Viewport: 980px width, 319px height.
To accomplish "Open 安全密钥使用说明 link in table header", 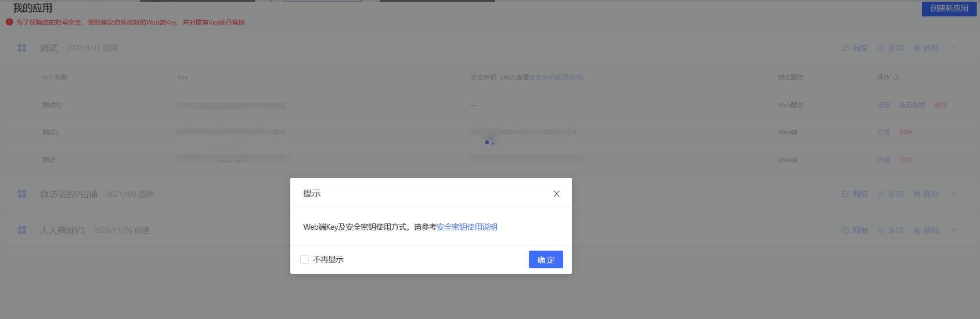I will [x=555, y=77].
